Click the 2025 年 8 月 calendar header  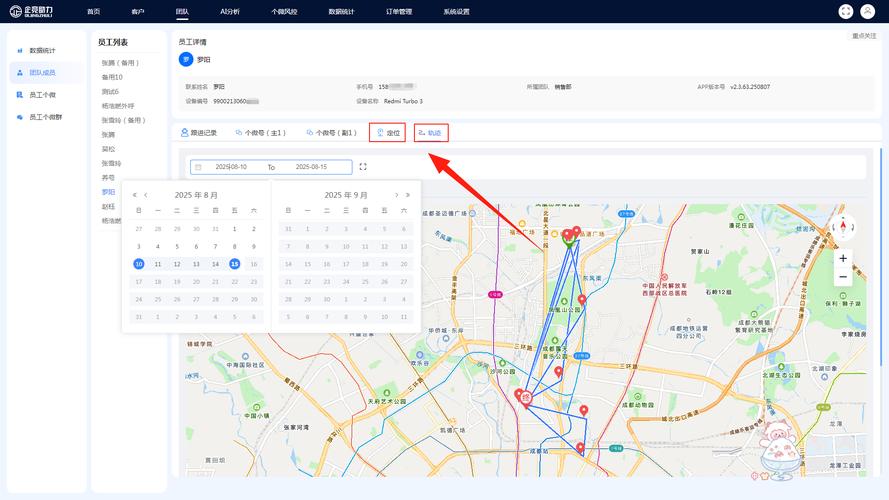tap(196, 195)
